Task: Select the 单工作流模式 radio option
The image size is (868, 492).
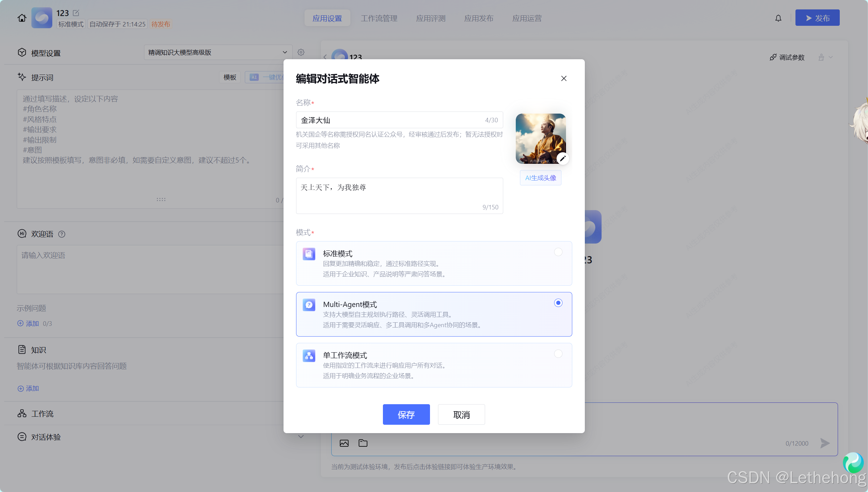Action: pos(558,354)
